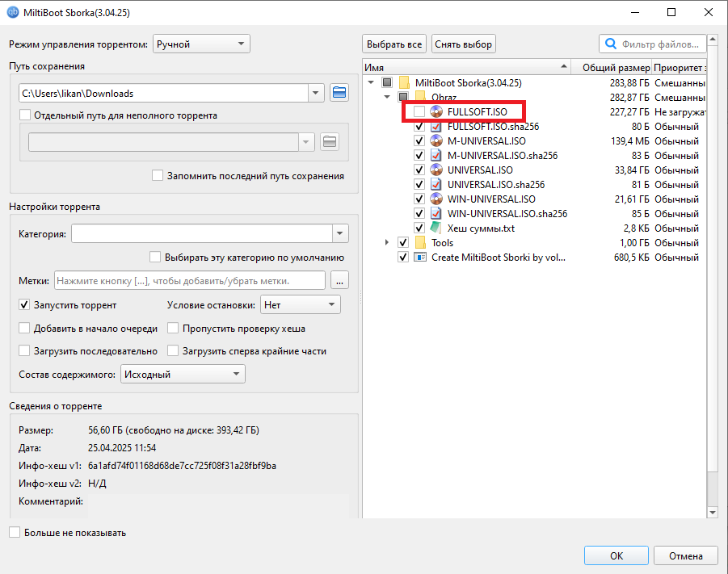Click the search icon in file filter
The image size is (728, 574).
[x=610, y=44]
